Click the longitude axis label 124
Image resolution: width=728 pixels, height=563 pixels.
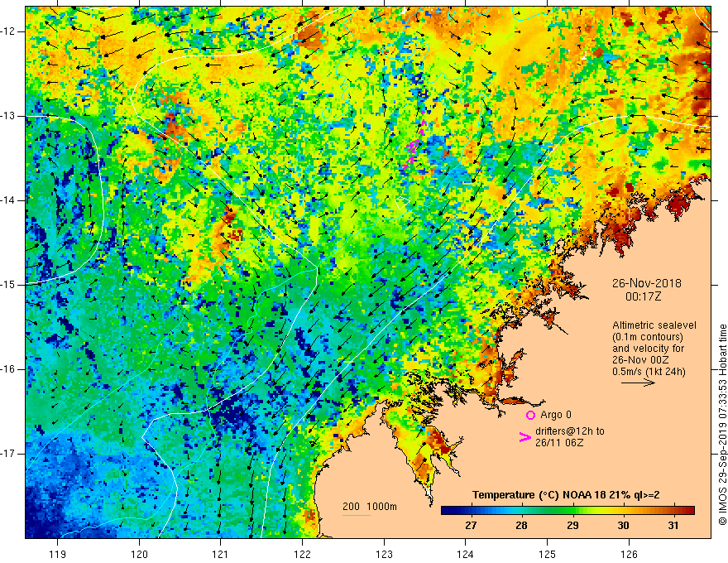pos(465,554)
